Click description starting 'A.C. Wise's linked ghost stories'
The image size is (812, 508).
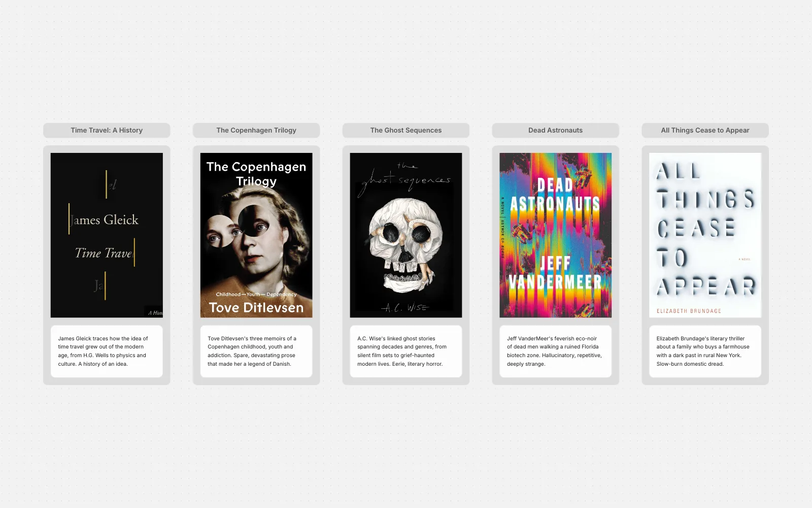406,351
